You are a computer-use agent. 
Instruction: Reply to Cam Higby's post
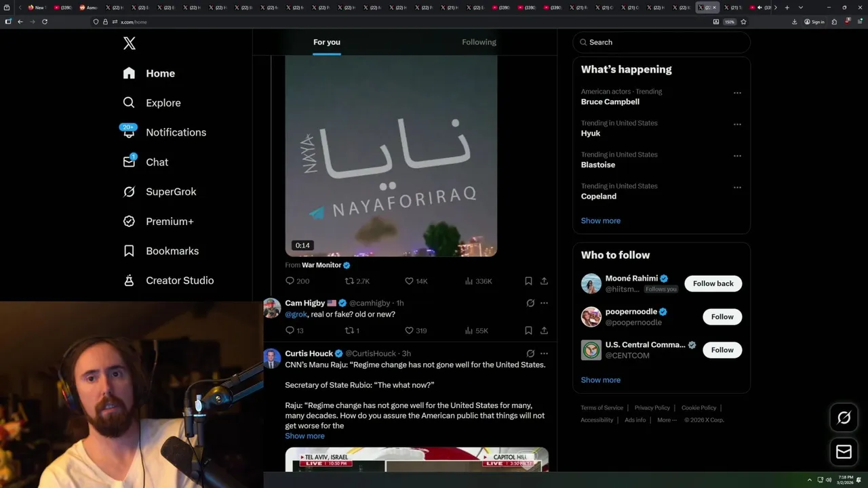point(294,331)
